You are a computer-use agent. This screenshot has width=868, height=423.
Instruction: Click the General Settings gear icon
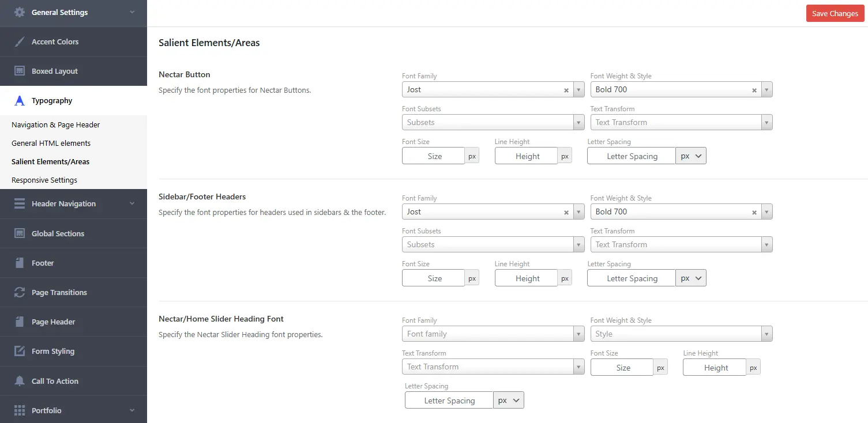20,12
